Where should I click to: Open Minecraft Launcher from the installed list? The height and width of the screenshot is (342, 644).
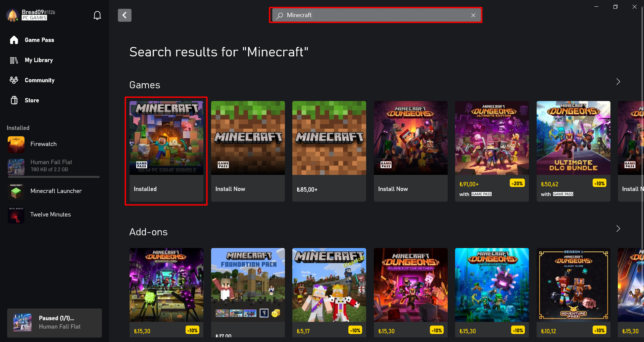coord(54,191)
